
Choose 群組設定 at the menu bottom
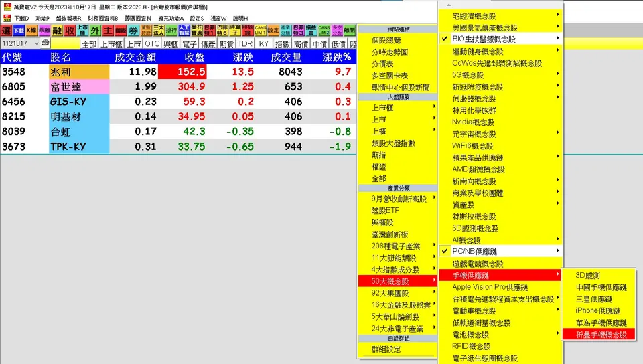[x=397, y=349]
